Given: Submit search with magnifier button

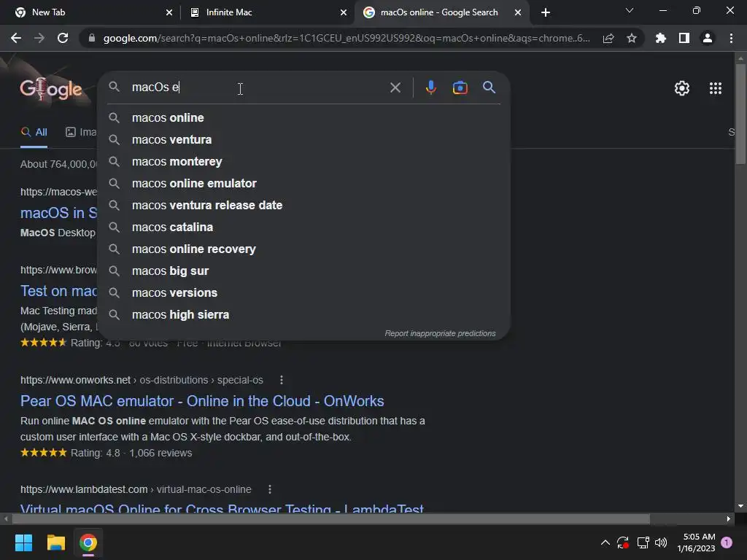Looking at the screenshot, I should click(489, 87).
